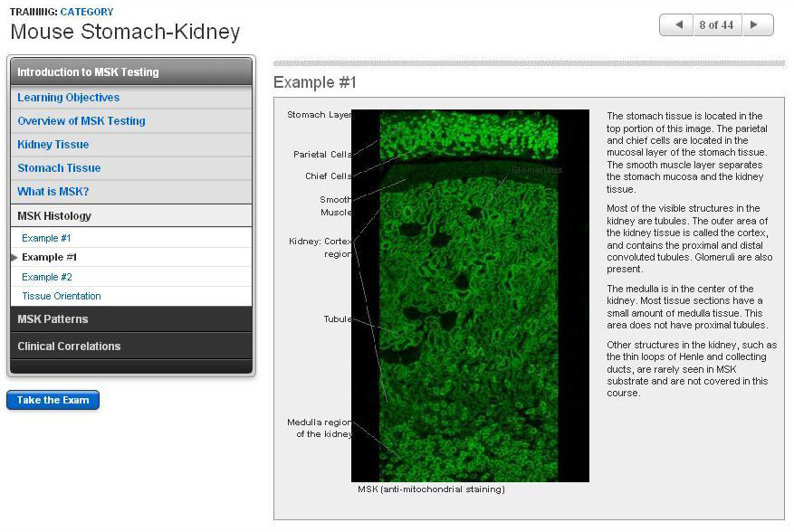Image resolution: width=794 pixels, height=532 pixels.
Task: Click the Mouse Stomach-Kidney page title
Action: [x=125, y=33]
